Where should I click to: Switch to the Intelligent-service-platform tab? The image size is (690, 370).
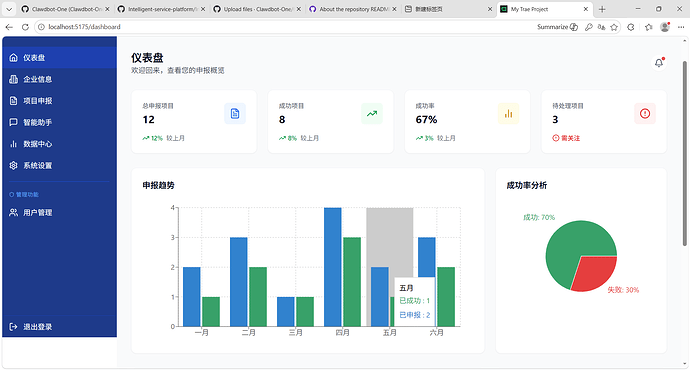[161, 9]
